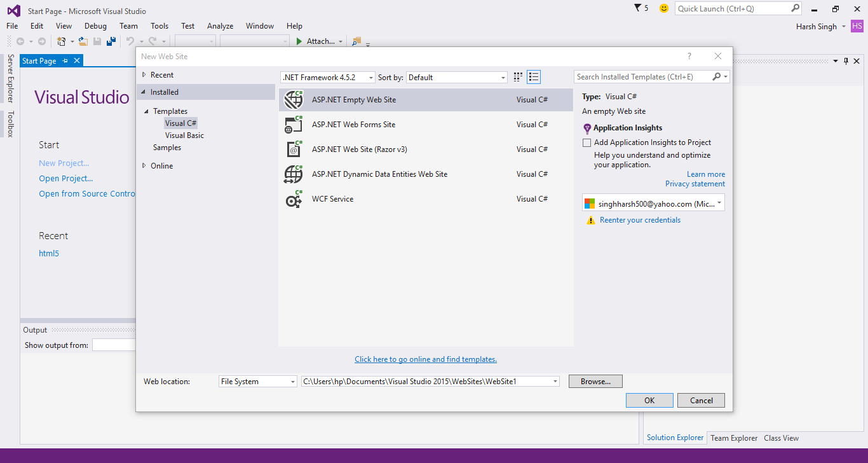Click the Navigate Forward toolbar icon
This screenshot has height=463, width=868.
pyautogui.click(x=42, y=41)
